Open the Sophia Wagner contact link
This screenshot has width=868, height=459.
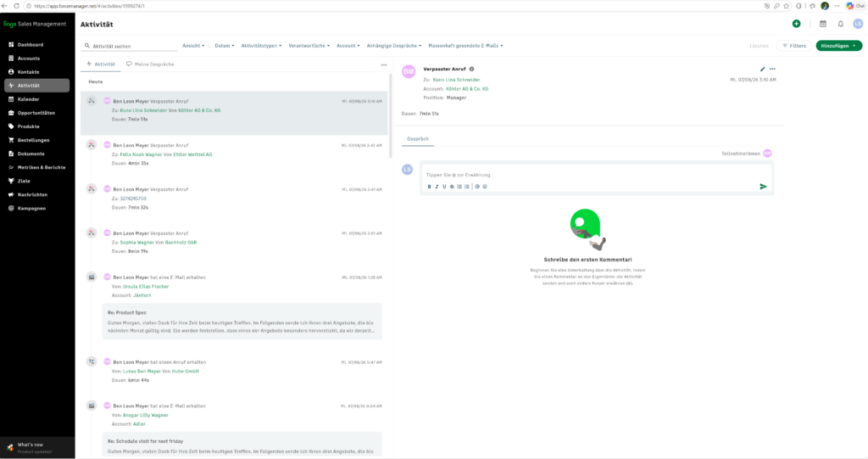(137, 243)
